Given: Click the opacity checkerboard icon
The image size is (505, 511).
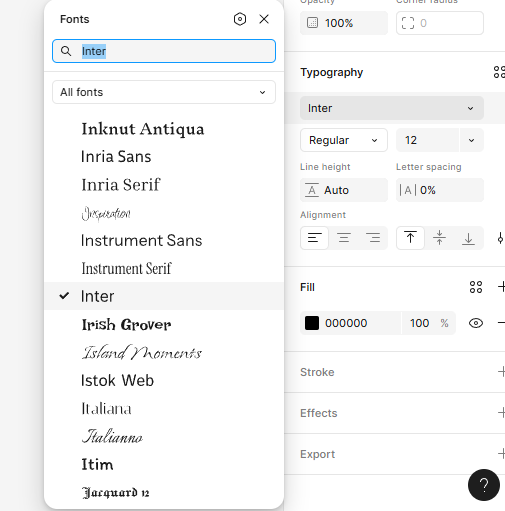Looking at the screenshot, I should click(x=312, y=23).
